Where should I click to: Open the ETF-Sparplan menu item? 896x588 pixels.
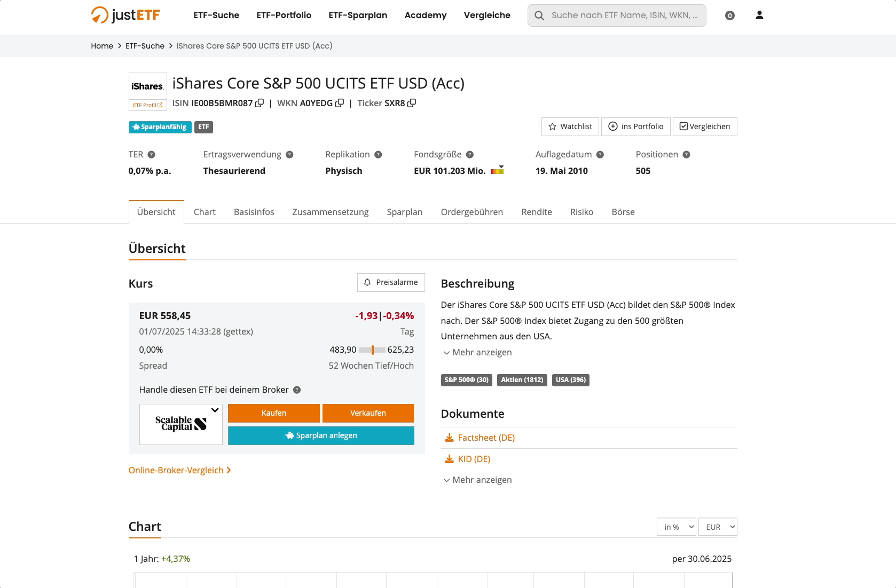[358, 15]
